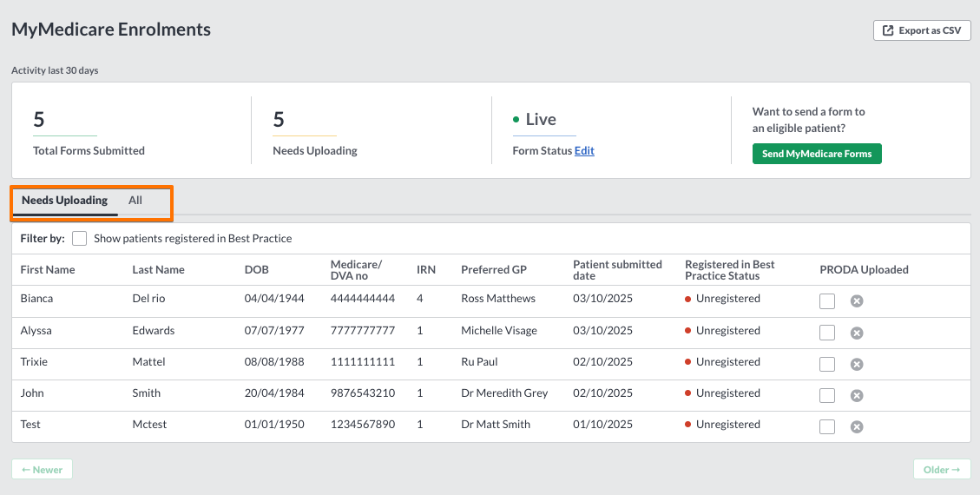Select the first name John

(32, 393)
